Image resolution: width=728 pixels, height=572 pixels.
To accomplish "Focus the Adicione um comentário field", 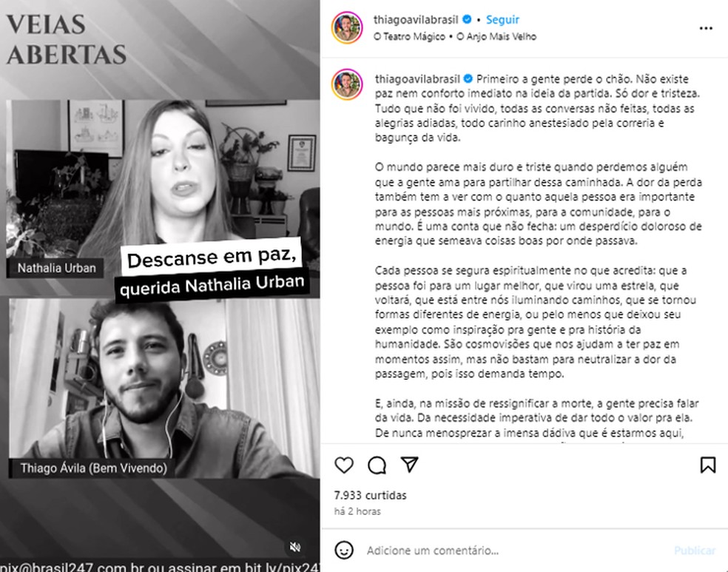I will click(516, 551).
